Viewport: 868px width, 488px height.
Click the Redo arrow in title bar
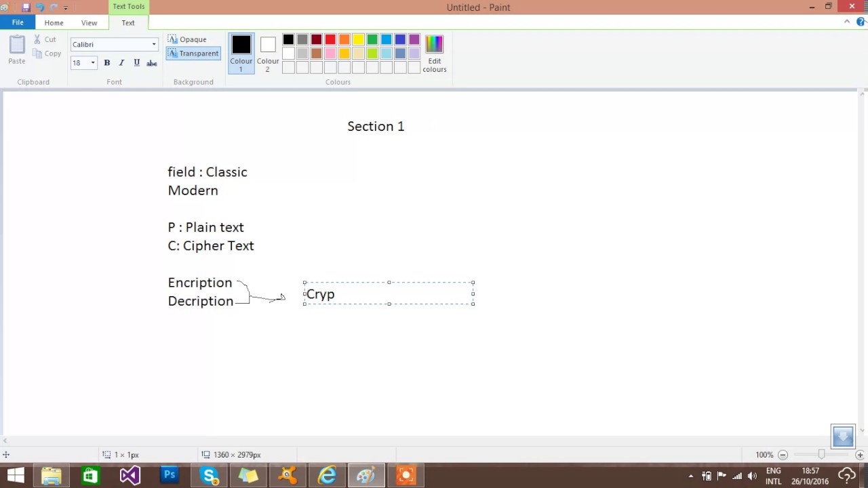point(54,7)
